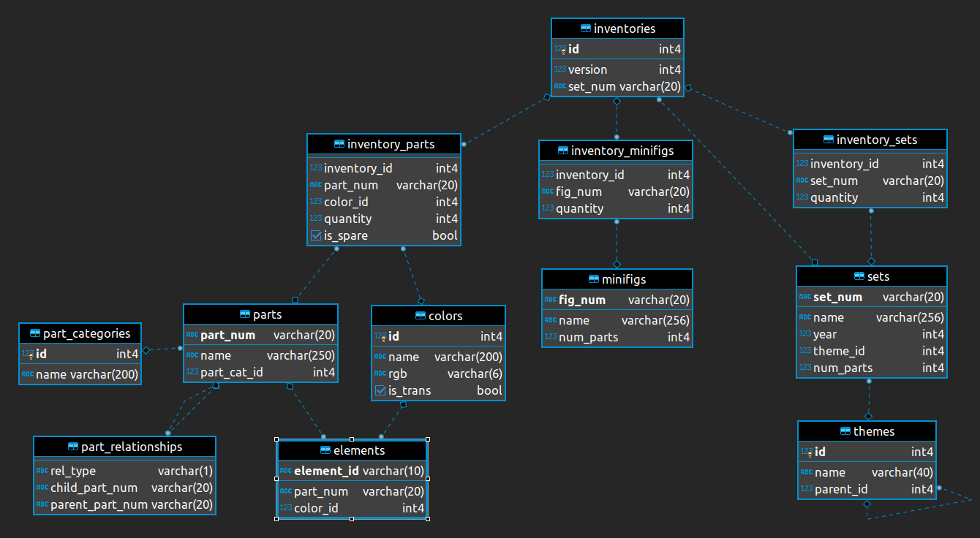The width and height of the screenshot is (980, 538).
Task: Toggle the is_trans checkbox in colors
Action: pos(380,390)
